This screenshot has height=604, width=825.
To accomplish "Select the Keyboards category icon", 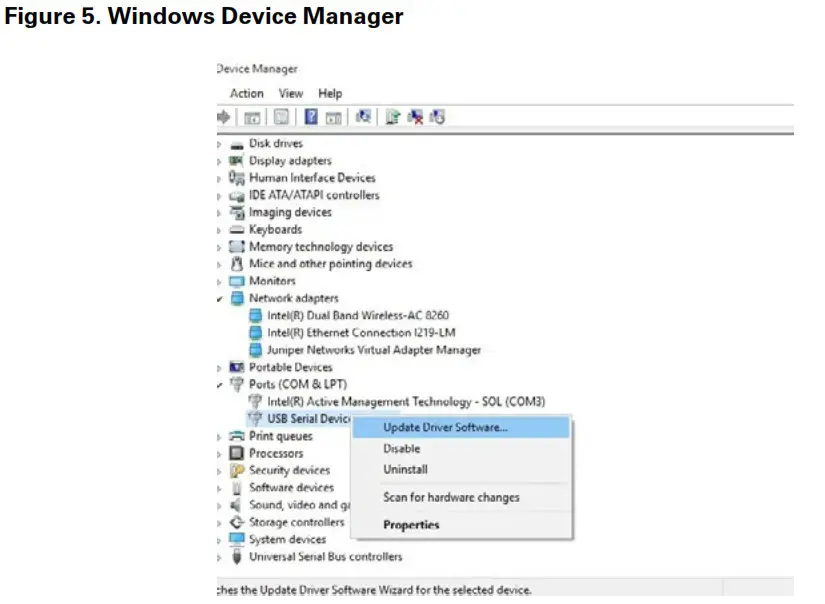I will coord(237,229).
